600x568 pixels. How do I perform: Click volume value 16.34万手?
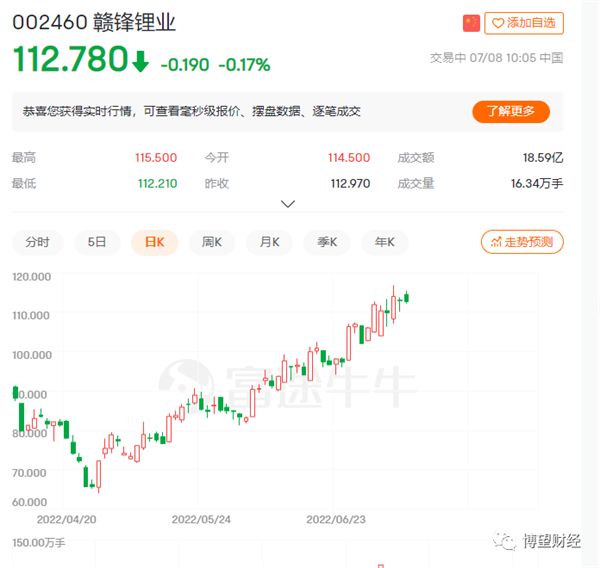537,184
